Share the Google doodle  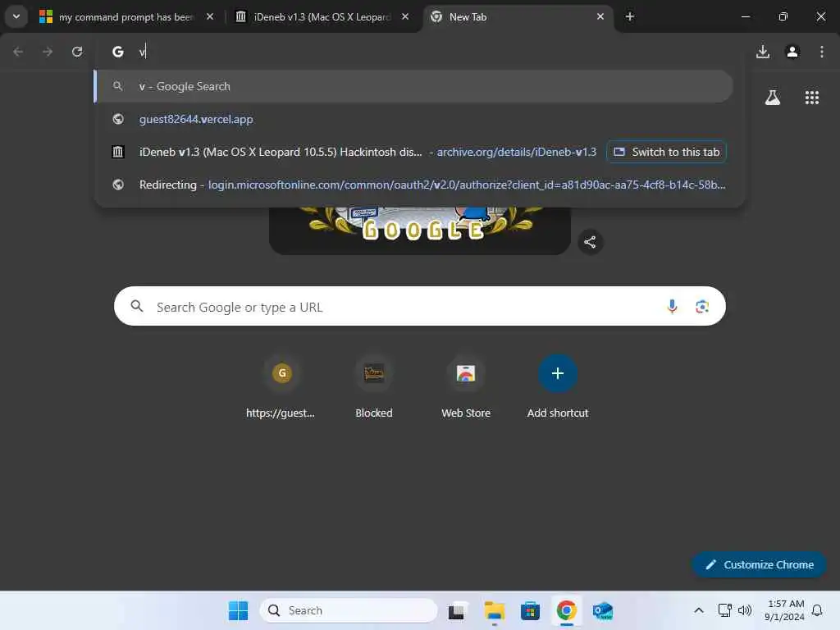coord(590,242)
